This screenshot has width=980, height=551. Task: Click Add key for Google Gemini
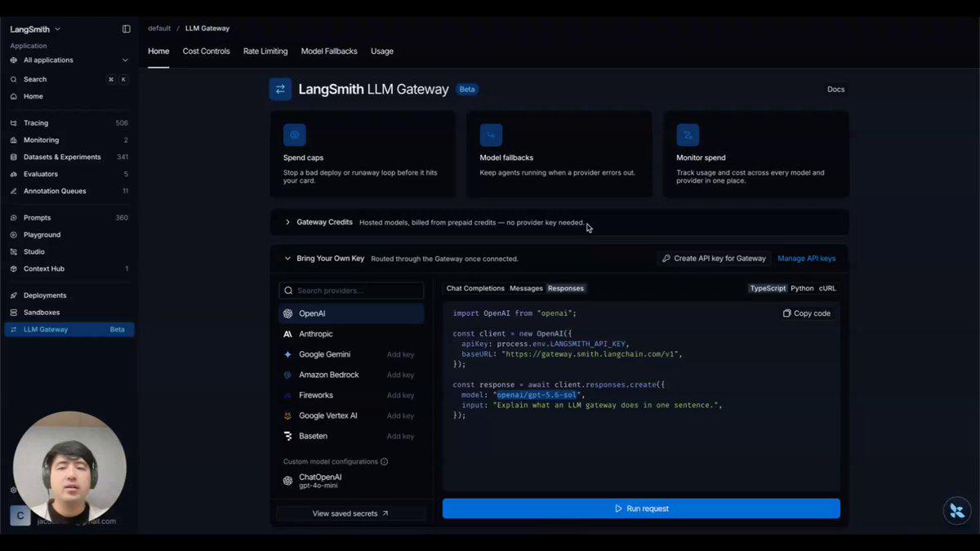(400, 354)
